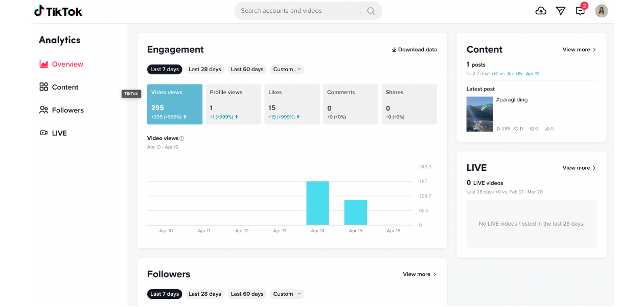This screenshot has width=644, height=307.
Task: Open the Custom date range dropdown in Engagement
Action: click(287, 69)
